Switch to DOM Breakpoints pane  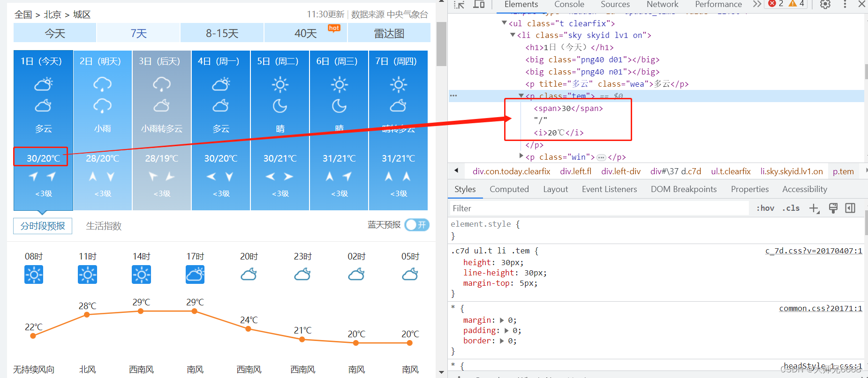click(684, 189)
